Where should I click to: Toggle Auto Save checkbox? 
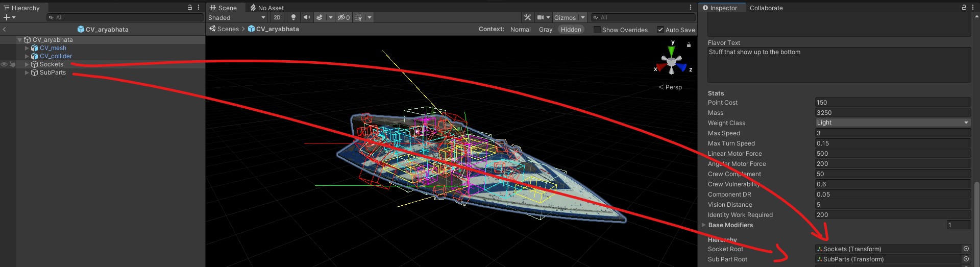(x=660, y=30)
